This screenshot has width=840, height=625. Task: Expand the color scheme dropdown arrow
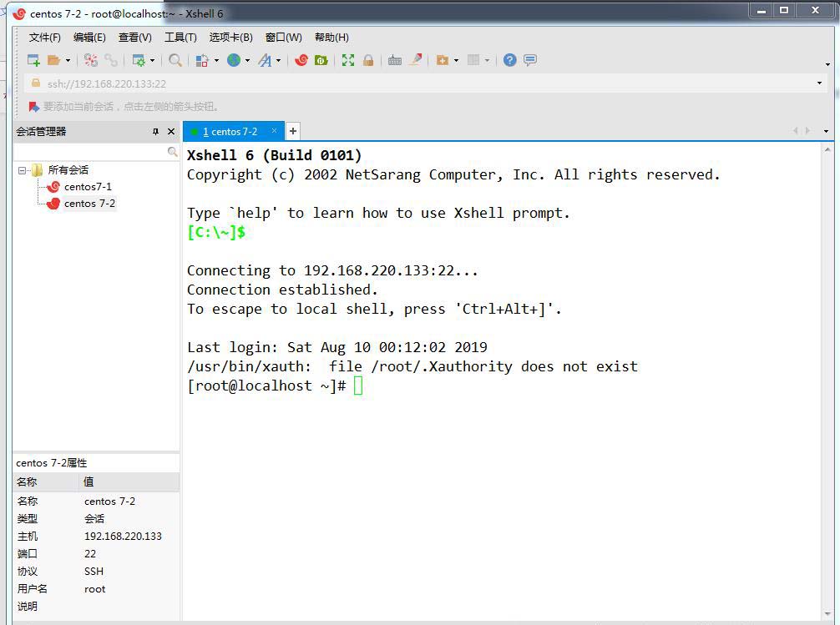pyautogui.click(x=216, y=61)
